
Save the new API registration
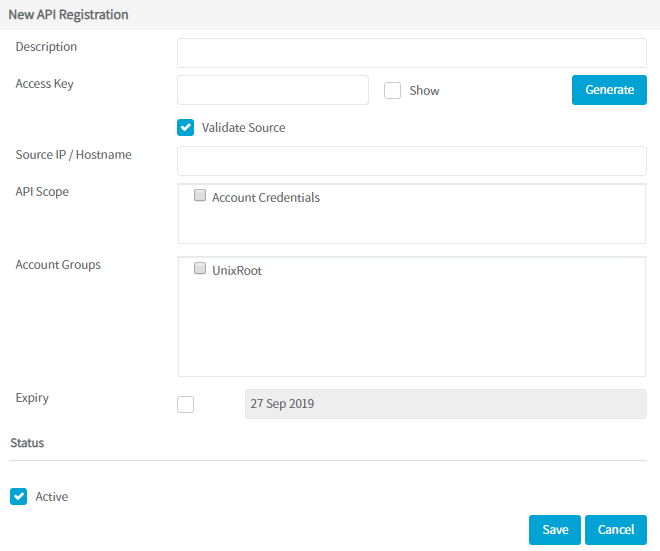555,530
